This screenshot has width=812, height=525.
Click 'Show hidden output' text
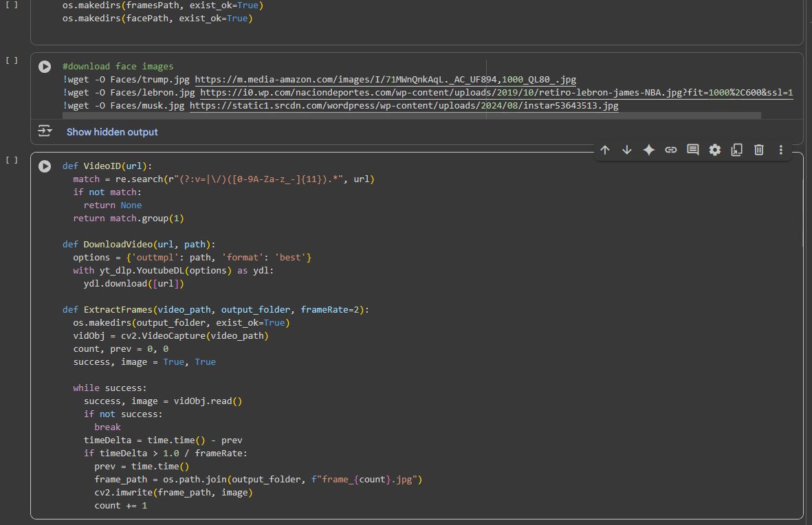[112, 132]
